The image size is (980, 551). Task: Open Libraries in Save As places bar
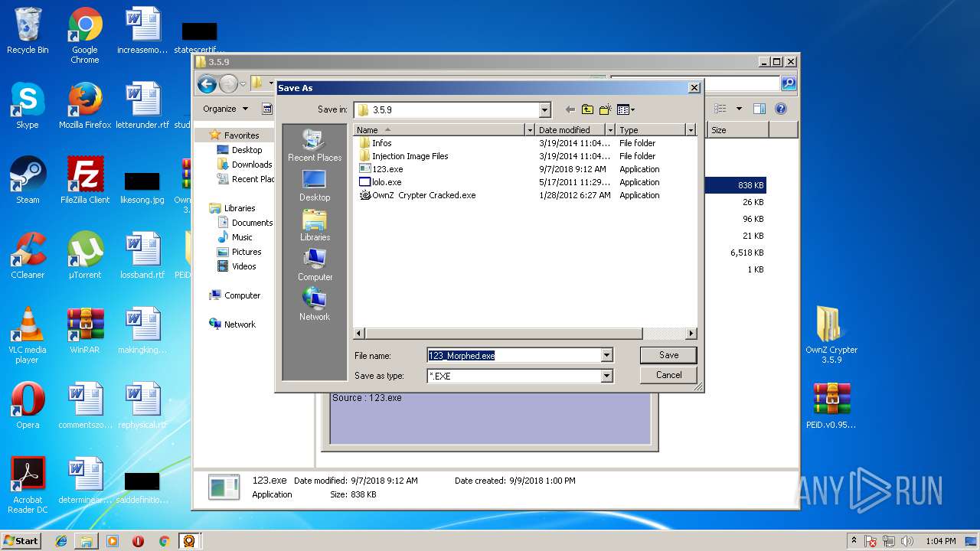point(315,225)
